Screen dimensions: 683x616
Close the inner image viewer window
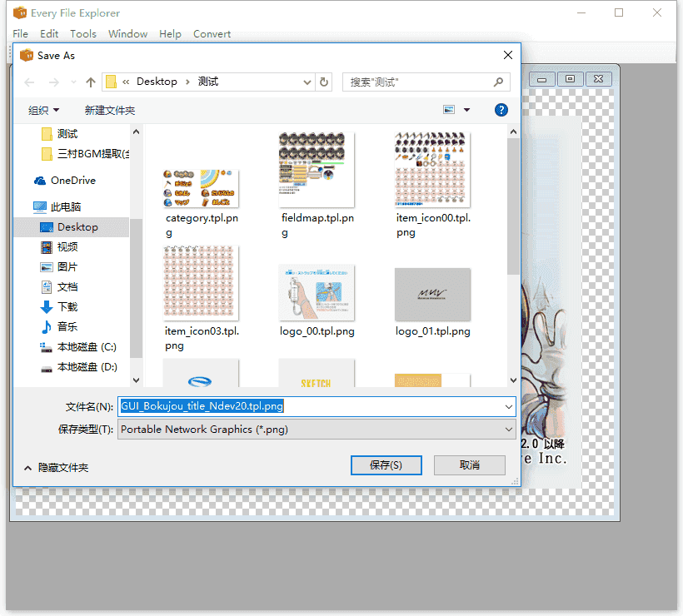point(599,79)
